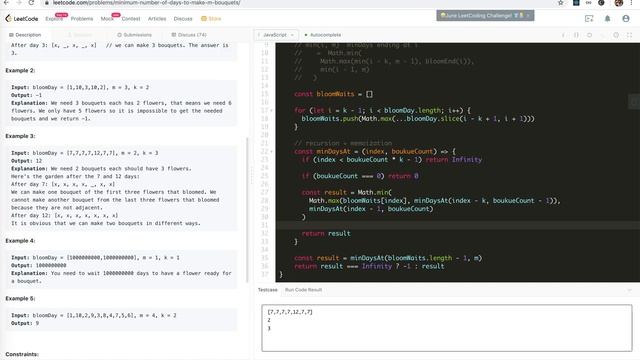Click the 'return result' code line
640x360 pixels.
coord(326,233)
